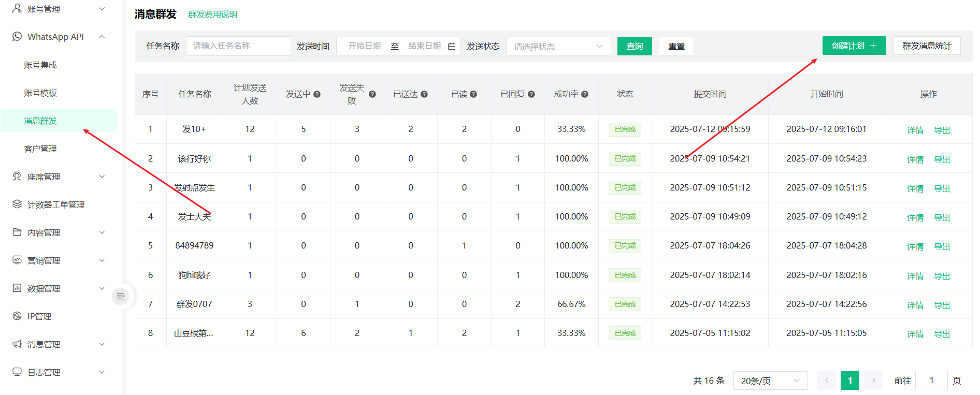This screenshot has width=980, height=395.
Task: Select 消息群发 submenu item
Action: 59,121
